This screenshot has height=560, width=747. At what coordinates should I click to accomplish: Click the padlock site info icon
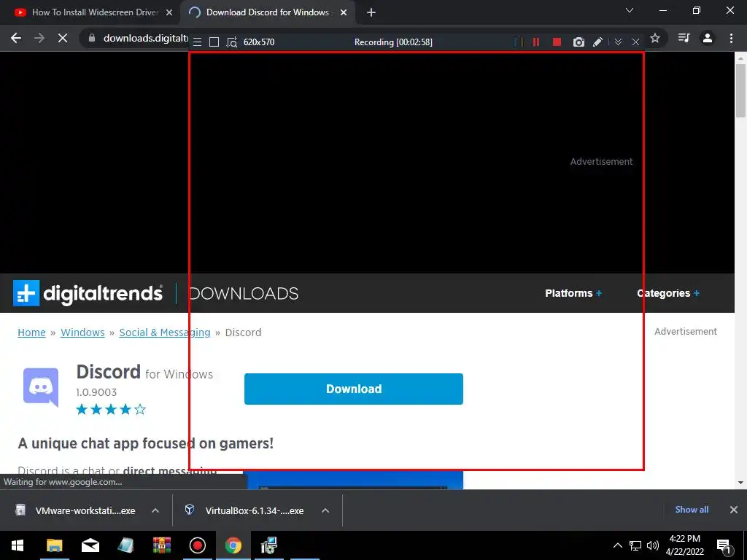click(x=92, y=38)
